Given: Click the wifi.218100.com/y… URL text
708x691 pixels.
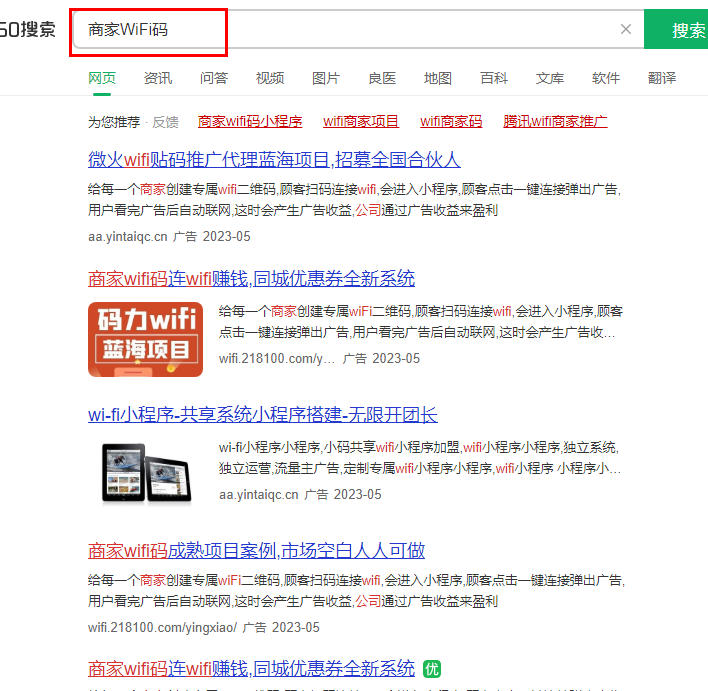Looking at the screenshot, I should pyautogui.click(x=277, y=359).
